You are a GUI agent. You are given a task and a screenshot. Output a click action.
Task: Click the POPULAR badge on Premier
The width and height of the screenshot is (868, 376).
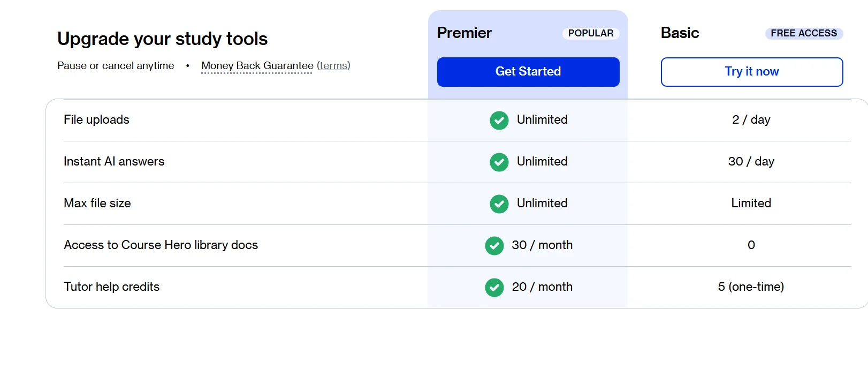[x=590, y=33]
